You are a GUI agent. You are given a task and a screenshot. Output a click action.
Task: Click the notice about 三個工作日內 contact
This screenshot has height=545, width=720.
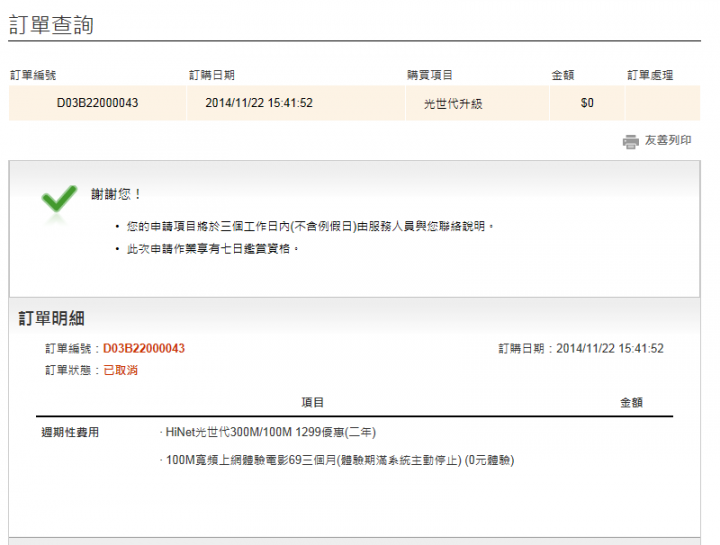310,226
